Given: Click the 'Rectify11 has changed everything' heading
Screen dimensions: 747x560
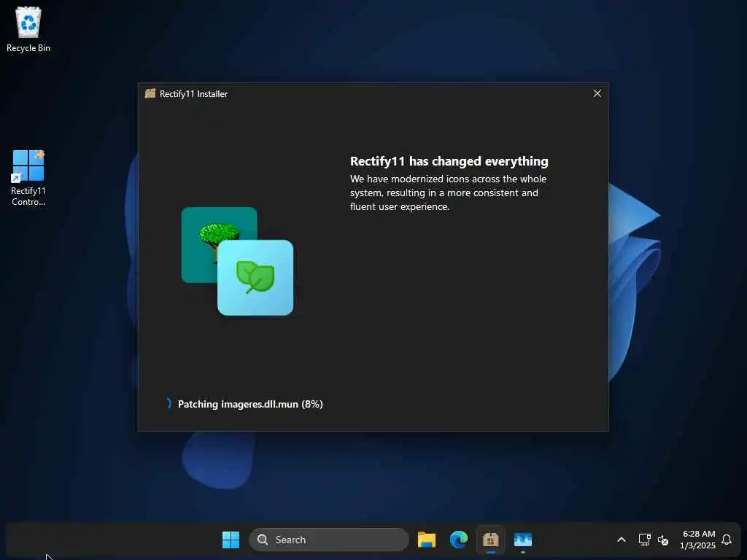Looking at the screenshot, I should (x=449, y=161).
